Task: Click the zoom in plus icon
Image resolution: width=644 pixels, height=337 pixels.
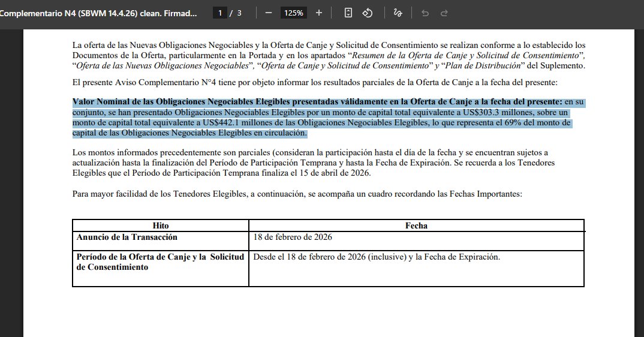Action: click(x=319, y=13)
